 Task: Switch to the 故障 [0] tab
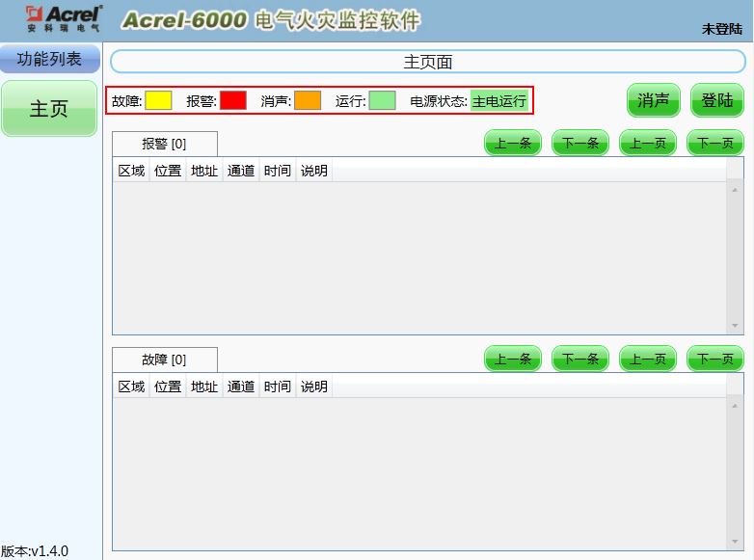165,360
